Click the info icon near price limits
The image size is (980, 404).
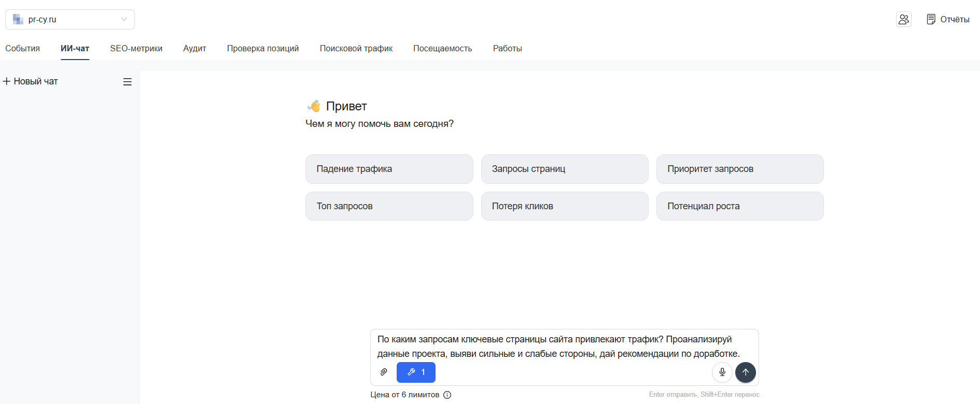447,395
